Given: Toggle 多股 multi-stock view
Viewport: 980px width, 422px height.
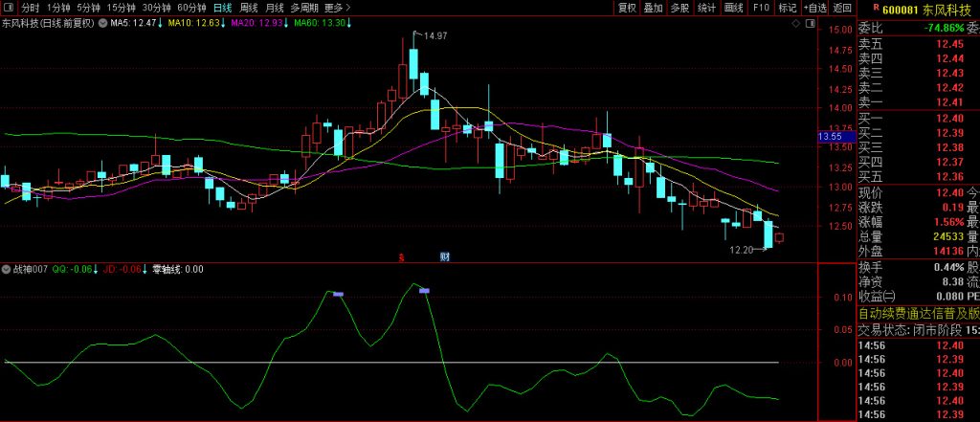Looking at the screenshot, I should click(679, 7).
